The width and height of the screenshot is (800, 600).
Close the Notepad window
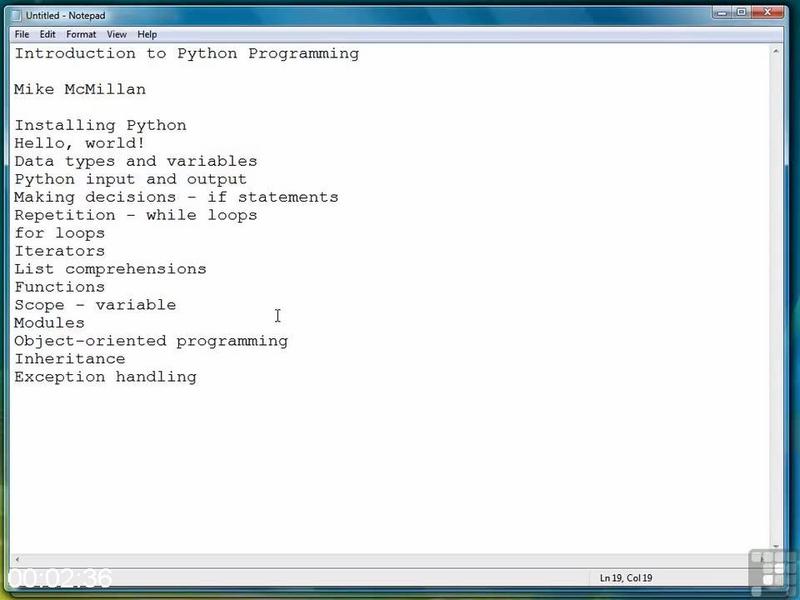(767, 12)
